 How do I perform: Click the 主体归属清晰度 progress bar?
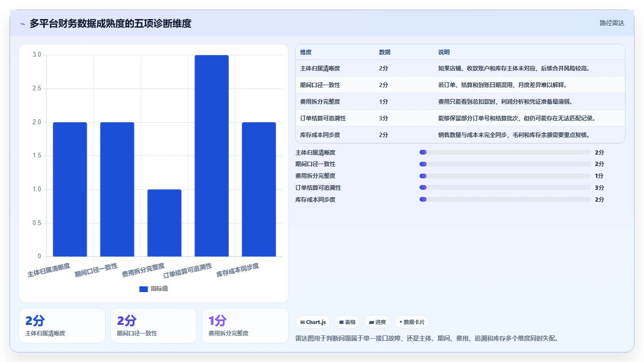click(x=505, y=152)
